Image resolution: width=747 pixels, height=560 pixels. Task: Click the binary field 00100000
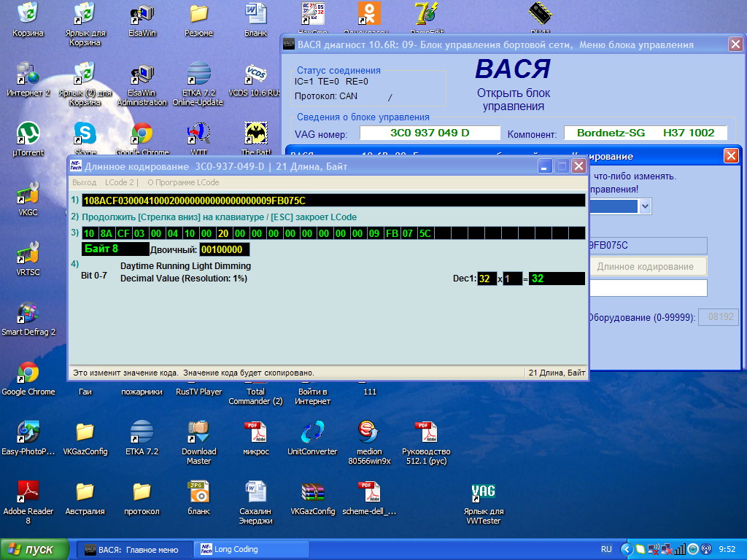click(x=224, y=249)
